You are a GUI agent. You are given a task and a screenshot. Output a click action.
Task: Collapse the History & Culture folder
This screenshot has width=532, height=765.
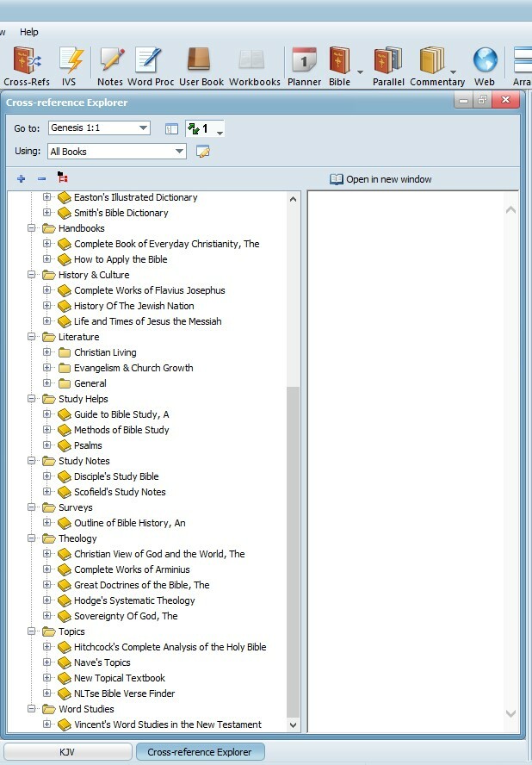tap(31, 275)
